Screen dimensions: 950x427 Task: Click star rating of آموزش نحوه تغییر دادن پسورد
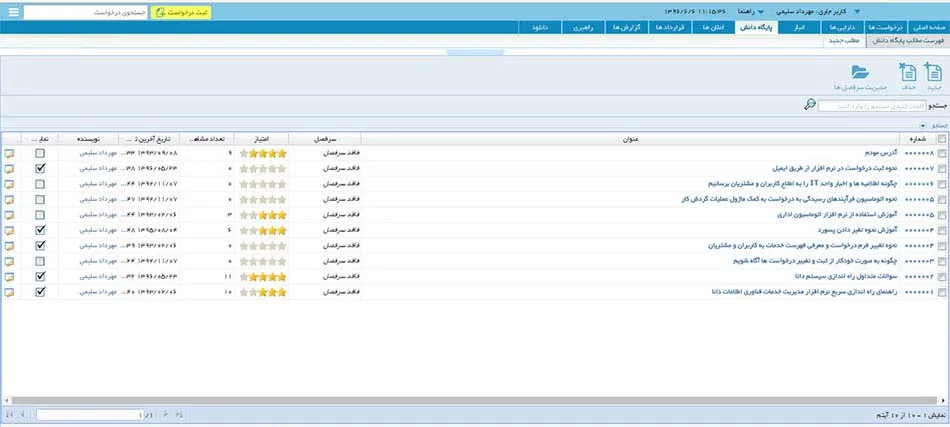point(263,230)
